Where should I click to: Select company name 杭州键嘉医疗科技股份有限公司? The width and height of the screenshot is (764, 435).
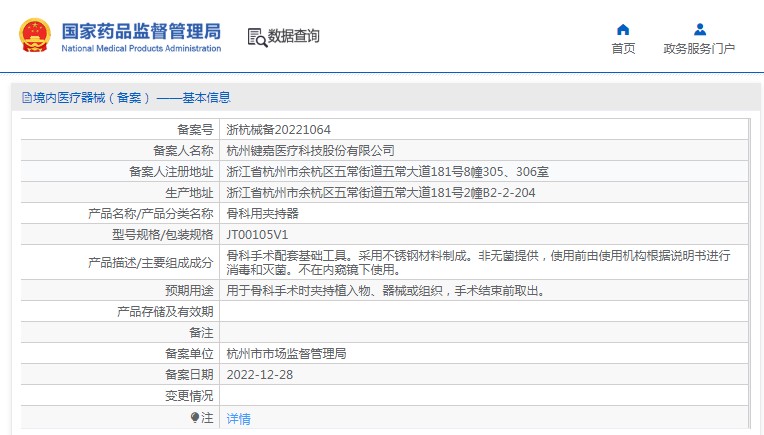coord(310,151)
